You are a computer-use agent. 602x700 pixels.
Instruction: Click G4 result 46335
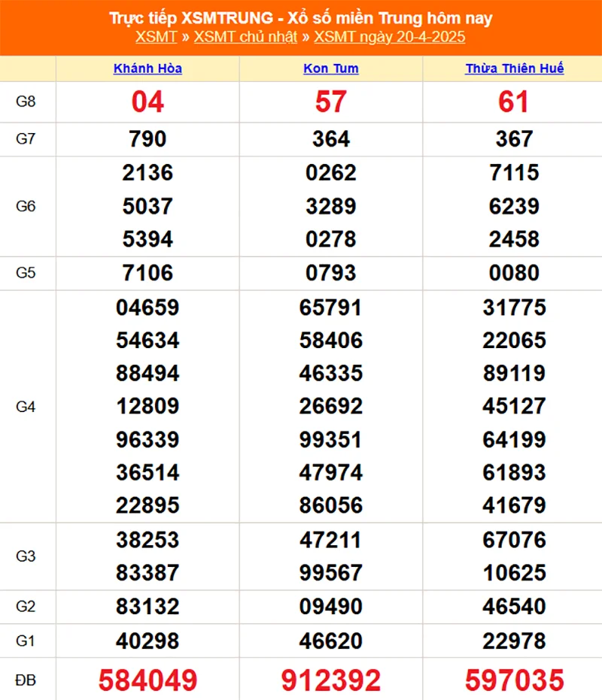[x=330, y=373]
